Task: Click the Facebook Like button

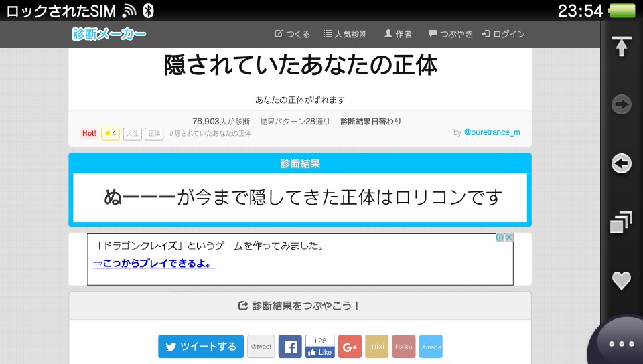Action: click(x=320, y=352)
